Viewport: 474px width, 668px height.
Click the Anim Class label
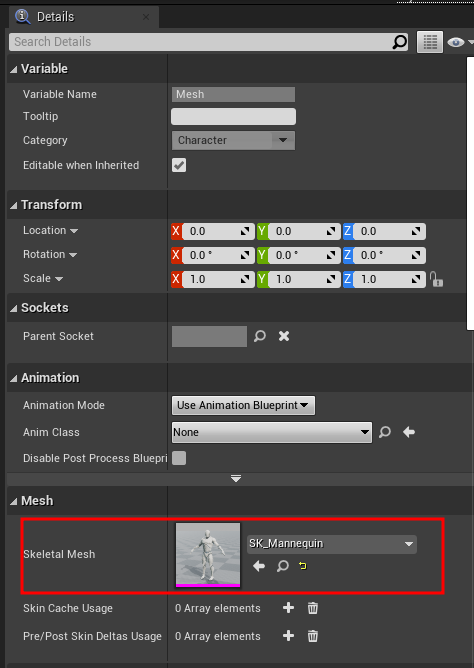pyautogui.click(x=51, y=432)
